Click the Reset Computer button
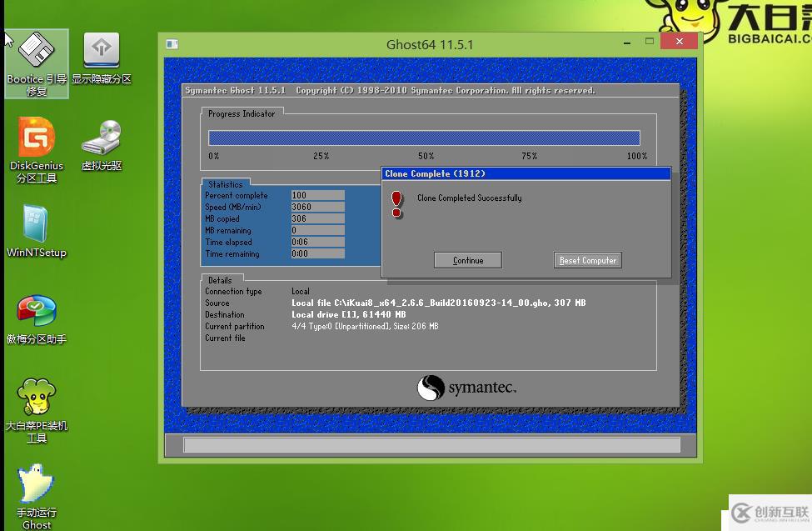812x531 pixels. pos(588,260)
